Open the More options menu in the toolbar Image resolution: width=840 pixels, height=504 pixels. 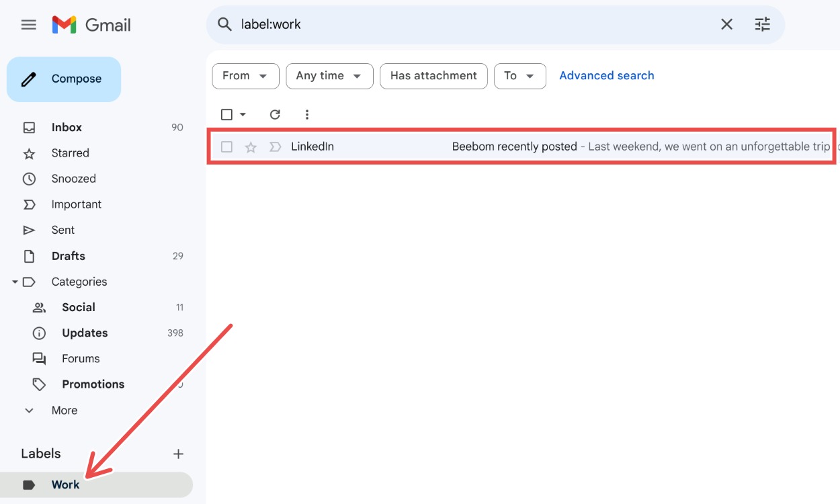(306, 114)
